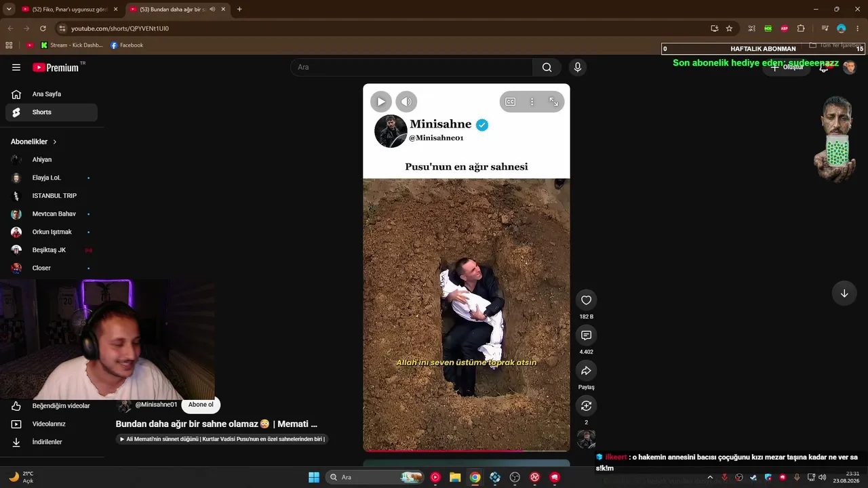Subscribe with the Abone ol button
This screenshot has height=488, width=868.
[x=201, y=405]
